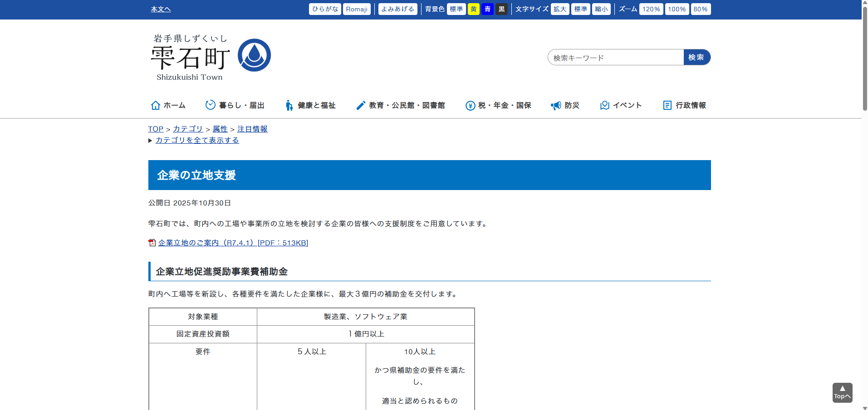Click the PDF icon before 企業立地のご案内
Screen dimensions: 868x410
(152, 243)
